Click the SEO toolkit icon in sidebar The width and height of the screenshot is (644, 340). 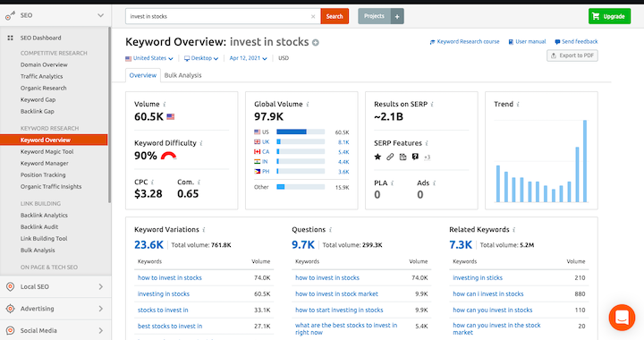[x=10, y=15]
